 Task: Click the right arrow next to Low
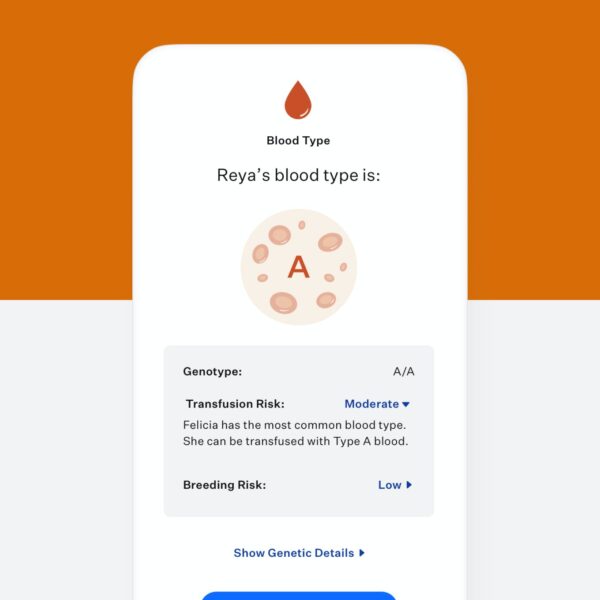409,485
